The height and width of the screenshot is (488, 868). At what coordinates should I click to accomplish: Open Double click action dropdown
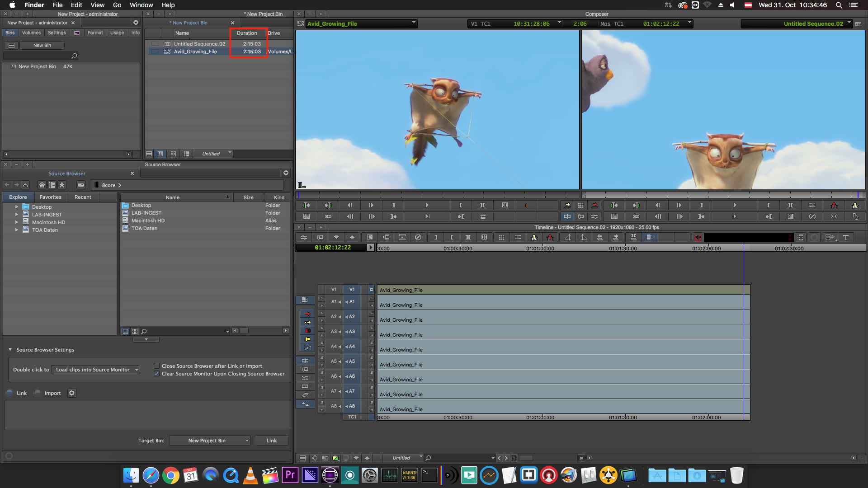click(95, 370)
